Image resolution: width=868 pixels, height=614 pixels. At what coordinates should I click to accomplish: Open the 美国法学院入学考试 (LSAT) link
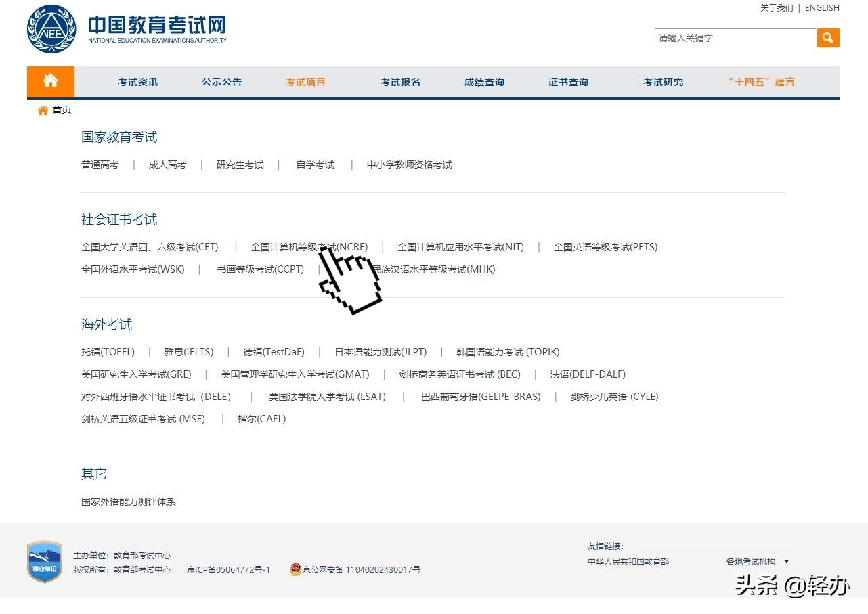pyautogui.click(x=328, y=397)
